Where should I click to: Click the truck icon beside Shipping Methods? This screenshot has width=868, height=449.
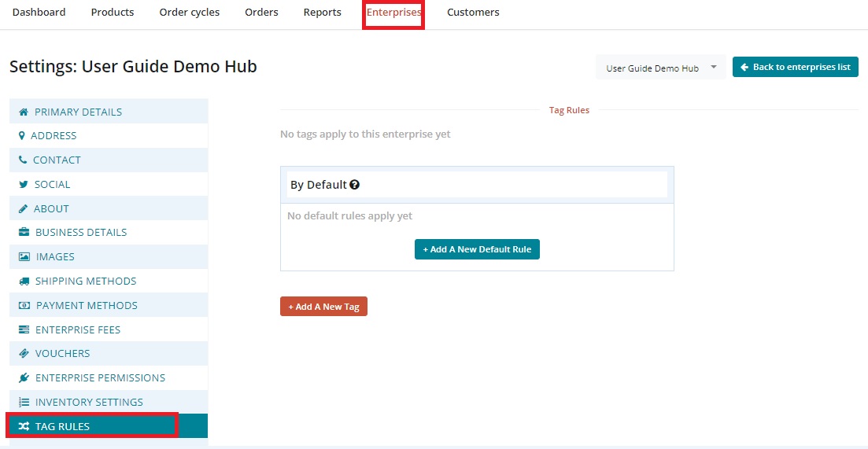coord(24,281)
